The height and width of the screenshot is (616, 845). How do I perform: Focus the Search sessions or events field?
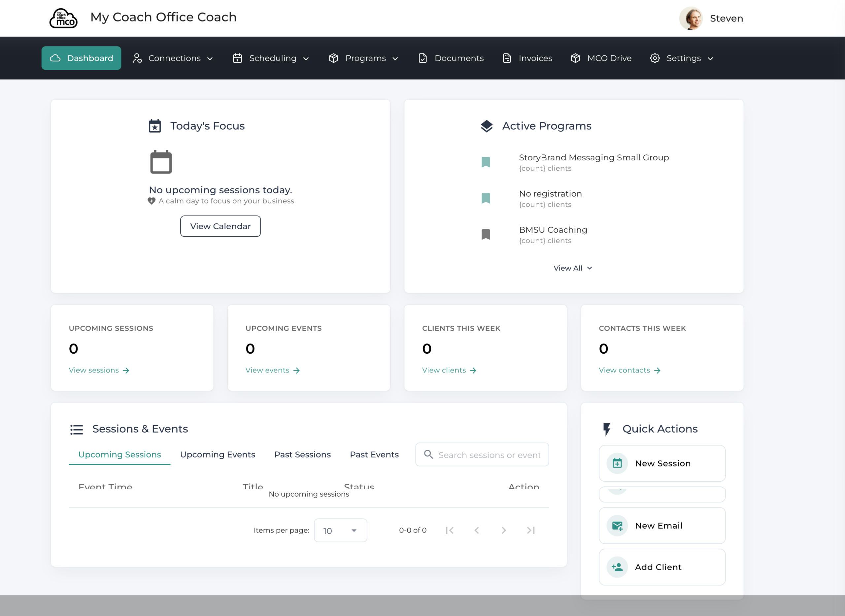482,455
